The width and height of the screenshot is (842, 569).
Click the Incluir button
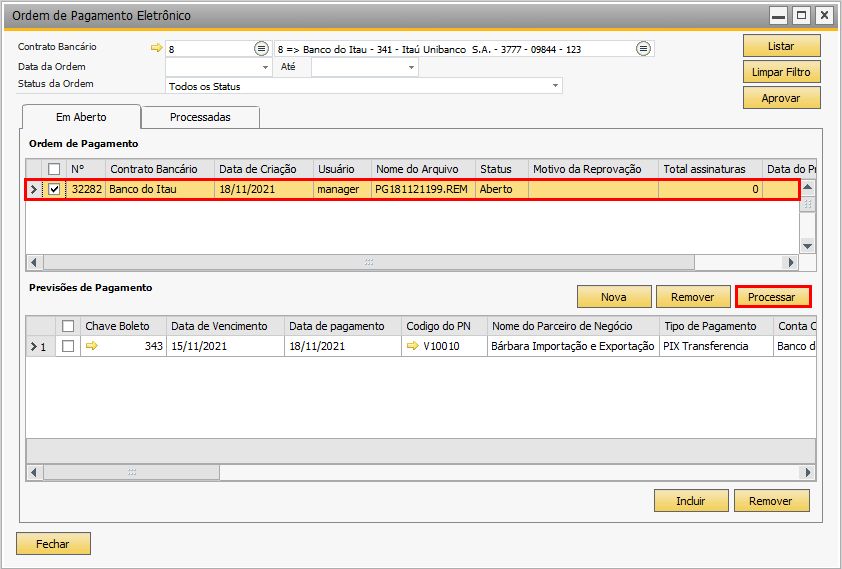691,501
